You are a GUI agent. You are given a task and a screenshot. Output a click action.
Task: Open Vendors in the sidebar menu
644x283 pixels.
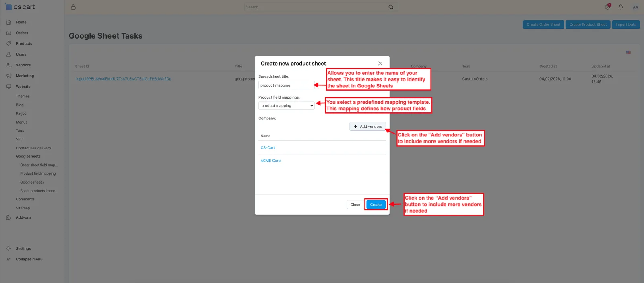point(23,65)
